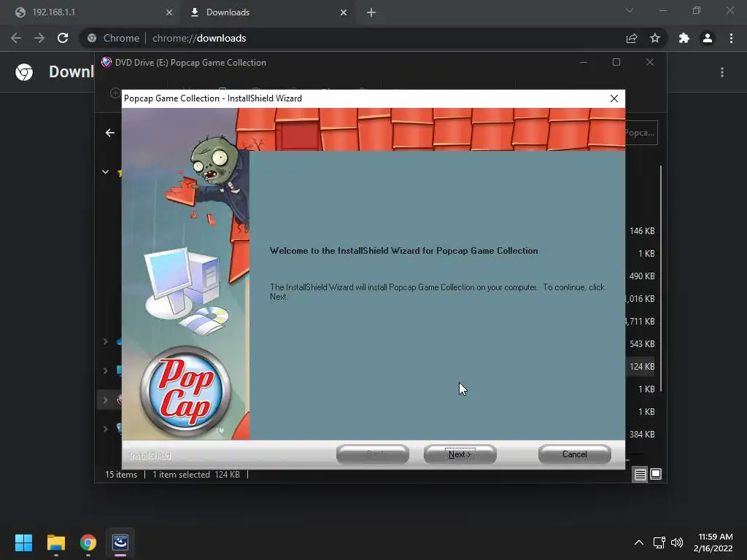Open Downloads page more actions menu
This screenshot has height=560, width=747.
point(722,72)
